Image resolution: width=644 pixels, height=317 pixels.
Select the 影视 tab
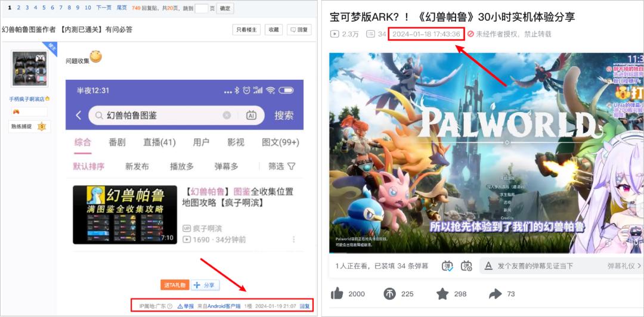coord(236,142)
